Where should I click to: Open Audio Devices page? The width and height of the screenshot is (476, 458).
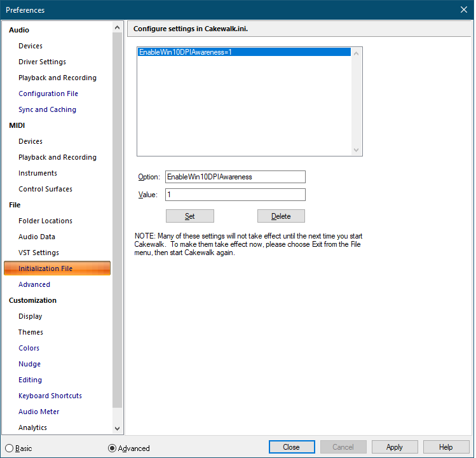(31, 46)
